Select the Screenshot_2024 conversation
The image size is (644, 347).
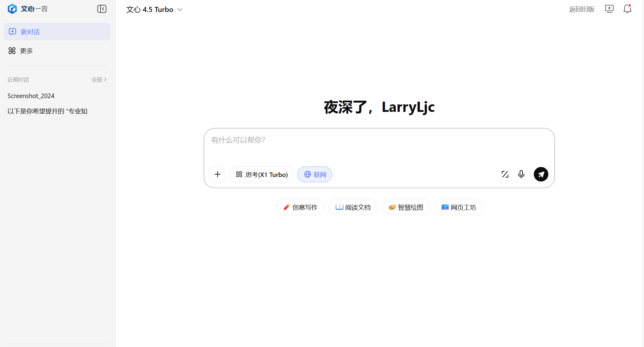point(31,96)
